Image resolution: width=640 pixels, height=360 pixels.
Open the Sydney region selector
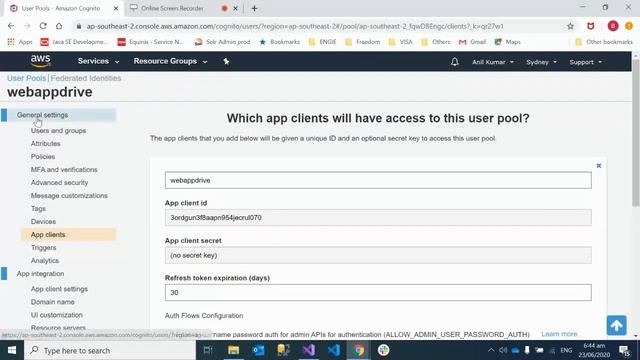click(541, 62)
